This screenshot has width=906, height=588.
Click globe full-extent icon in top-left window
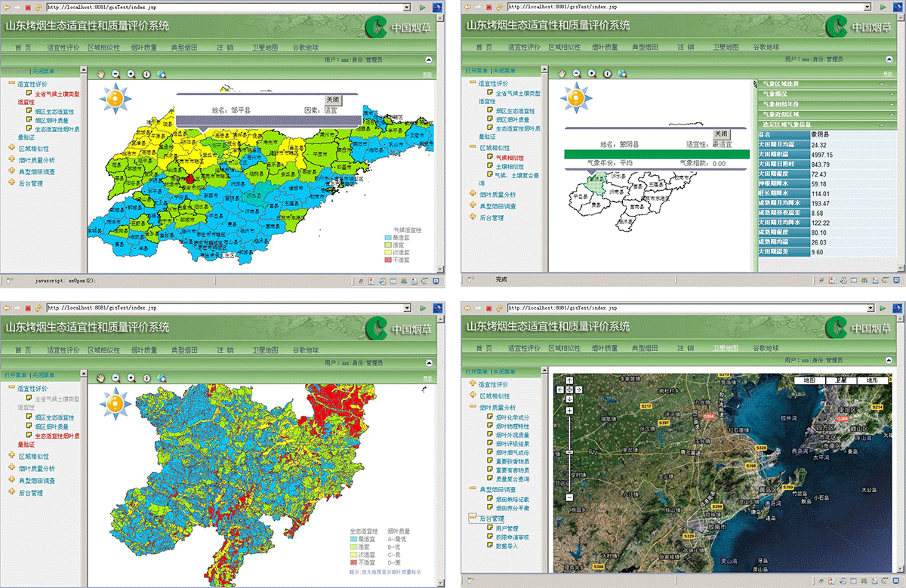(162, 74)
